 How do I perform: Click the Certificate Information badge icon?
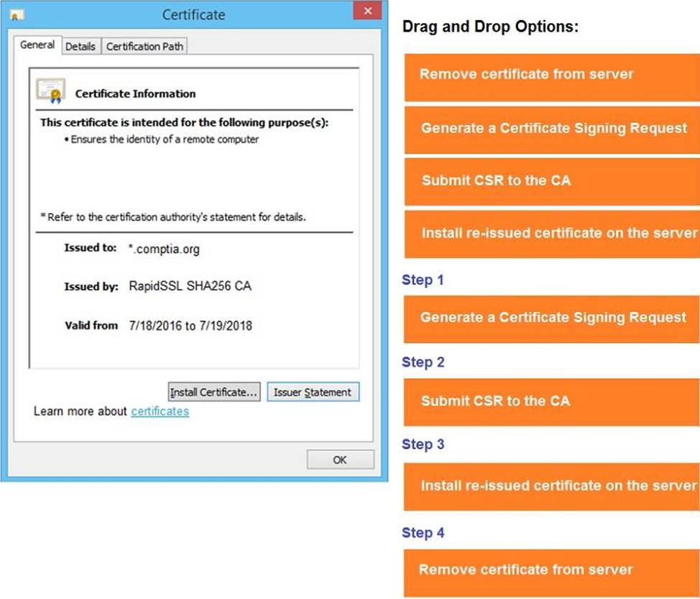[x=50, y=91]
